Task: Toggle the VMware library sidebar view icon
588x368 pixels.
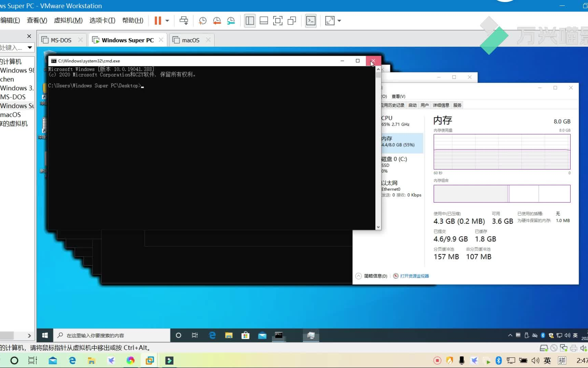Action: point(250,21)
